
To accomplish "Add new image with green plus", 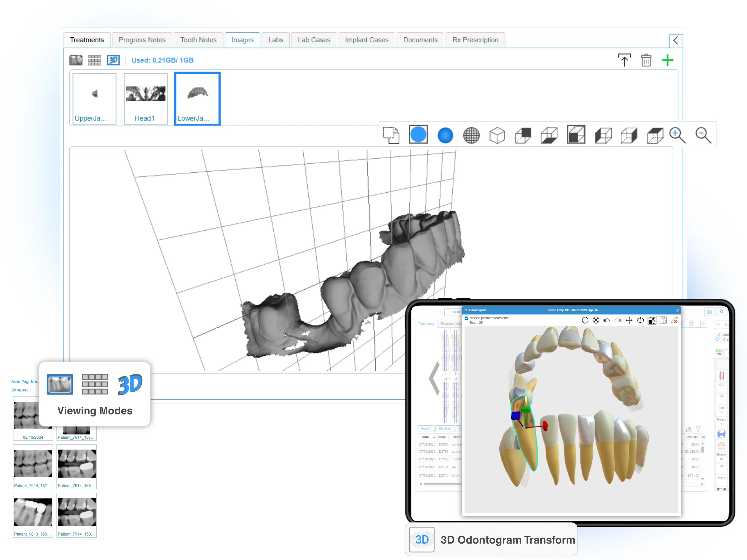I will tap(667, 60).
